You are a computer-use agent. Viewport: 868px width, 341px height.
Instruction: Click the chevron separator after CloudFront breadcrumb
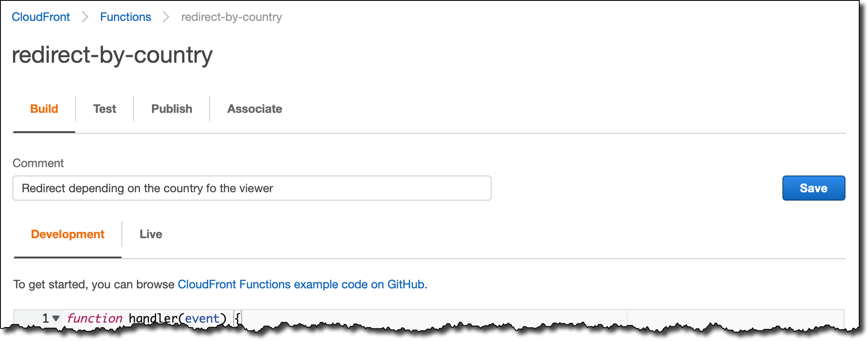(x=85, y=17)
